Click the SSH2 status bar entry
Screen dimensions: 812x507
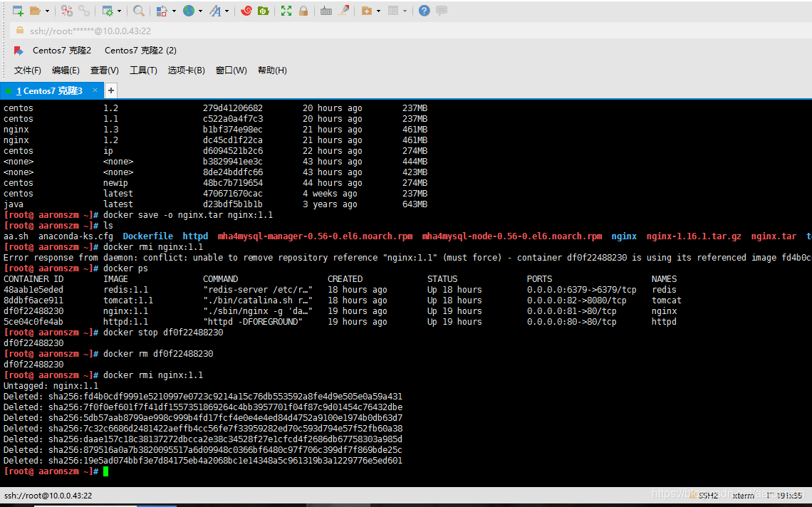pos(709,496)
